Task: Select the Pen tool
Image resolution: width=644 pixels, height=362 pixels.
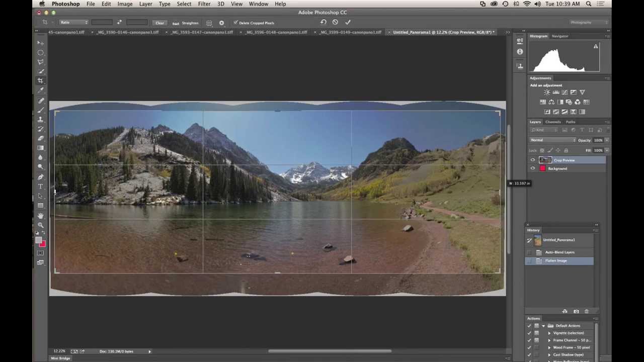Action: click(41, 177)
